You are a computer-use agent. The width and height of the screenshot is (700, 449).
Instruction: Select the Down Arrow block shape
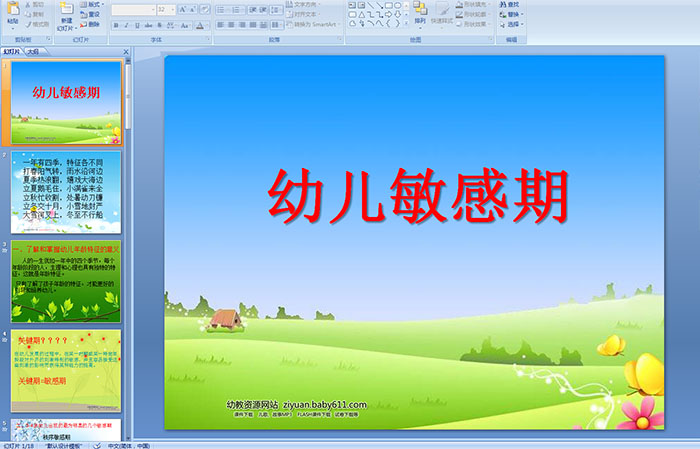(398, 15)
